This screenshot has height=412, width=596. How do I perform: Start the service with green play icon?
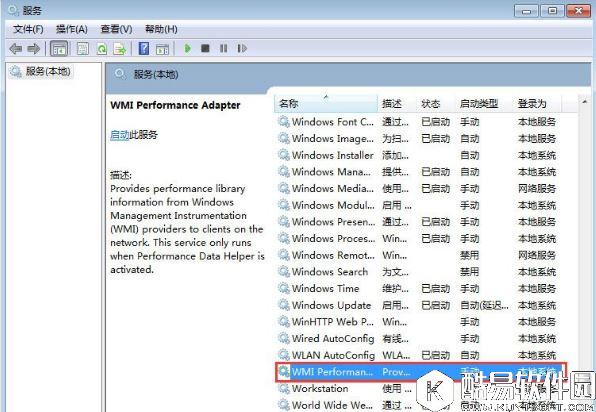(x=187, y=48)
